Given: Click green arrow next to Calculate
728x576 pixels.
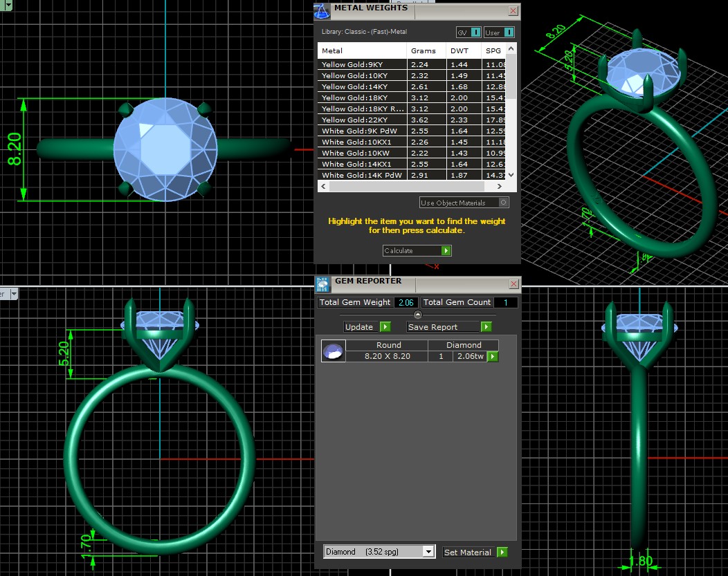Looking at the screenshot, I should pyautogui.click(x=446, y=251).
